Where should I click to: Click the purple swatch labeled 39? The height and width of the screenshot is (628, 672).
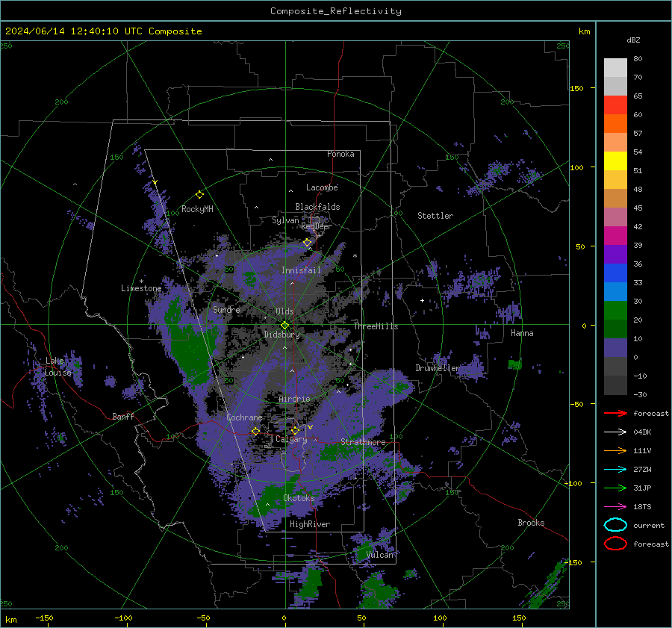[x=615, y=254]
